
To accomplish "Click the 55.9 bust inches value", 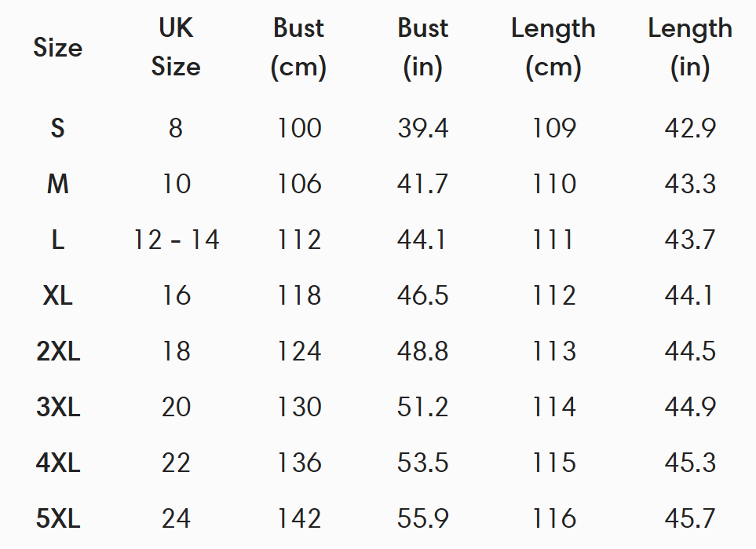I will pyautogui.click(x=422, y=518).
